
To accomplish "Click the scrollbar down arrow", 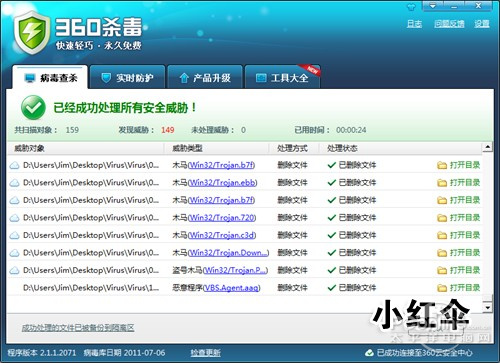I will [x=487, y=307].
